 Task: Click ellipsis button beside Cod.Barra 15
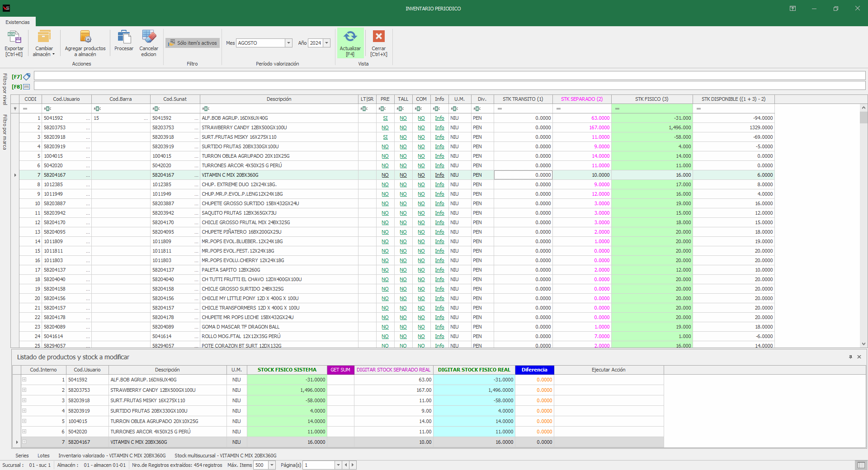coord(146,118)
